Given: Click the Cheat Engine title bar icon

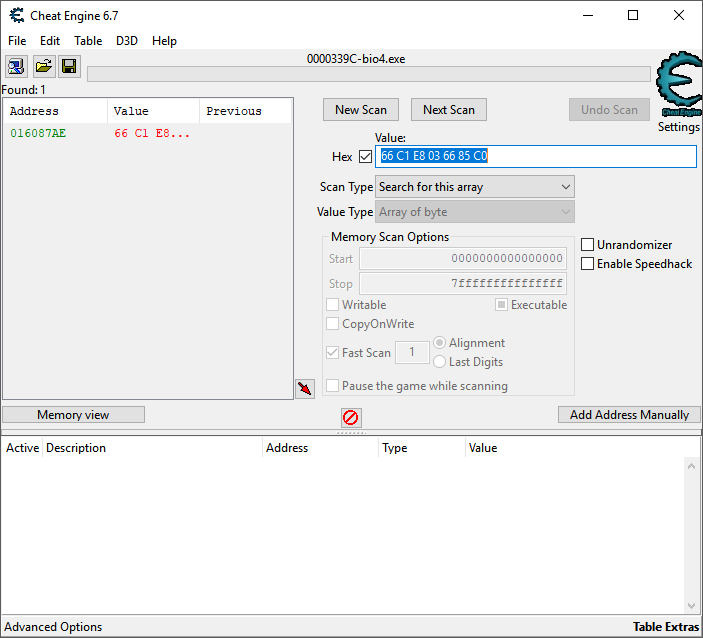Looking at the screenshot, I should coord(17,16).
